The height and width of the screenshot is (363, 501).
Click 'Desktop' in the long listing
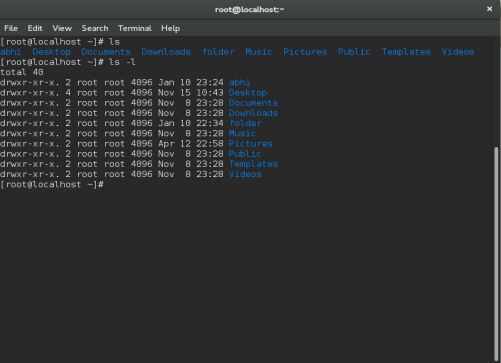[x=248, y=93]
